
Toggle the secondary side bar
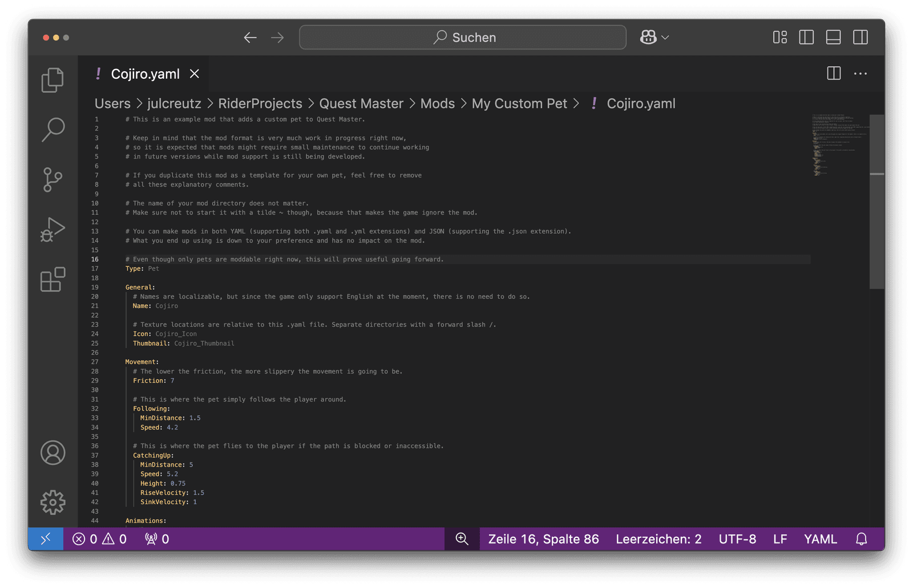tap(861, 38)
